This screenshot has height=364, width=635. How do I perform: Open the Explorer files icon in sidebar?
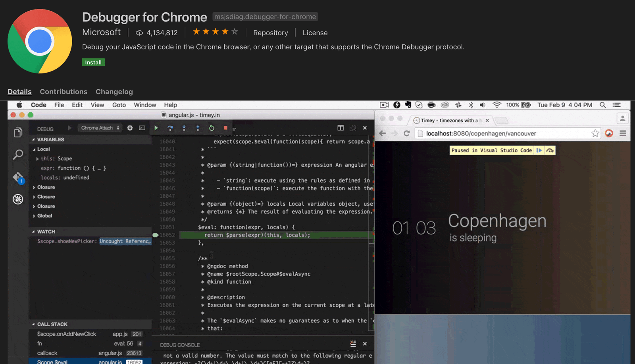click(18, 132)
